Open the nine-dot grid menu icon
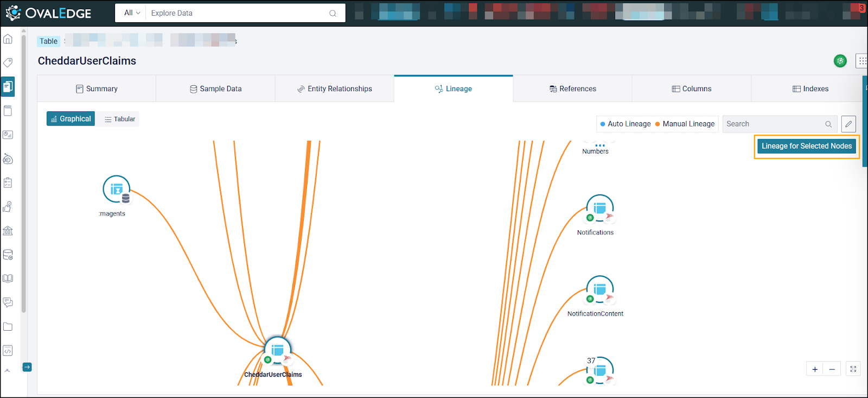The height and width of the screenshot is (398, 868). click(862, 61)
